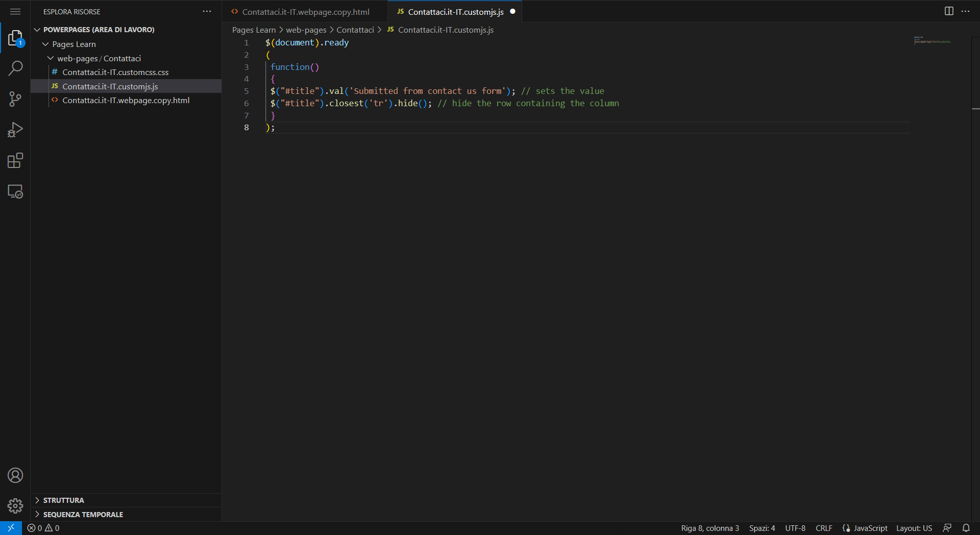
Task: Open the Search view
Action: click(15, 68)
